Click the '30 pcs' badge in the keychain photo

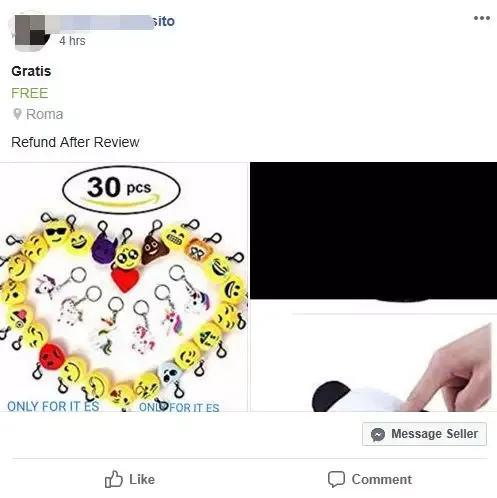coord(121,189)
